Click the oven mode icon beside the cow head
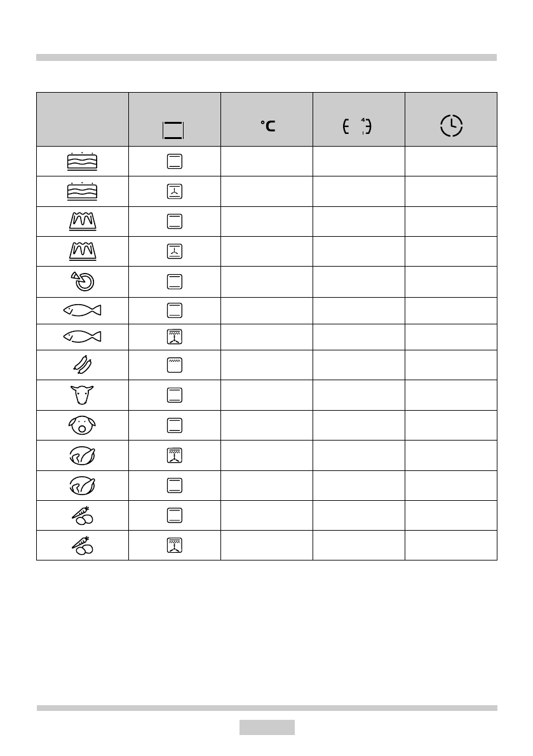The width and height of the screenshot is (533, 756). tap(174, 395)
